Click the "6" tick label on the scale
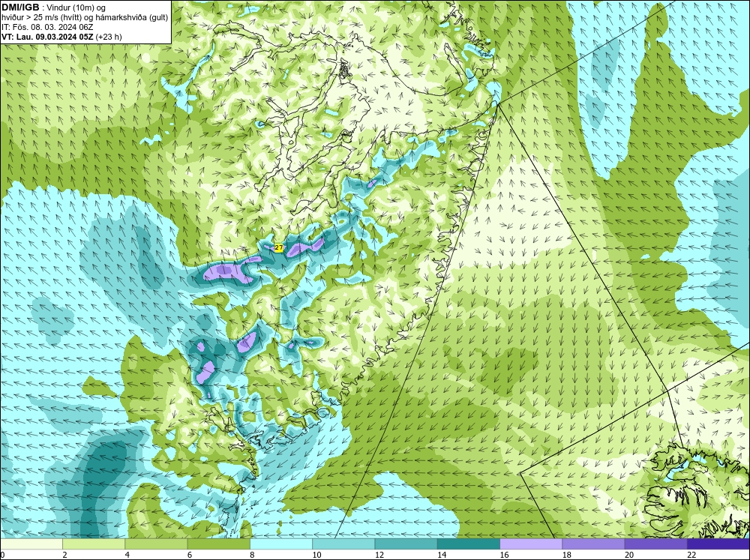This screenshot has height=560, width=750. point(190,555)
